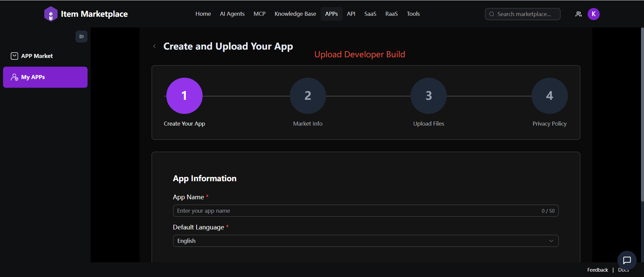This screenshot has height=277, width=644.
Task: Click the search magnifier icon
Action: [x=492, y=14]
